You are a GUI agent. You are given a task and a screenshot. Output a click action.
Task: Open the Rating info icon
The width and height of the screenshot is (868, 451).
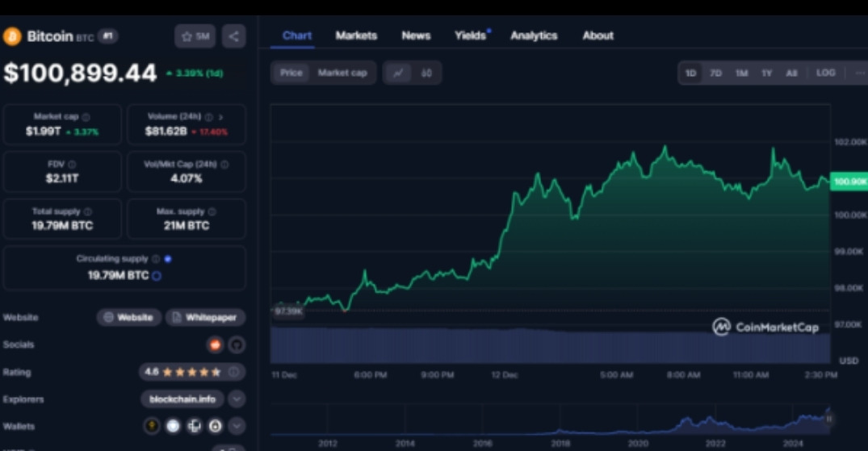[x=233, y=372]
